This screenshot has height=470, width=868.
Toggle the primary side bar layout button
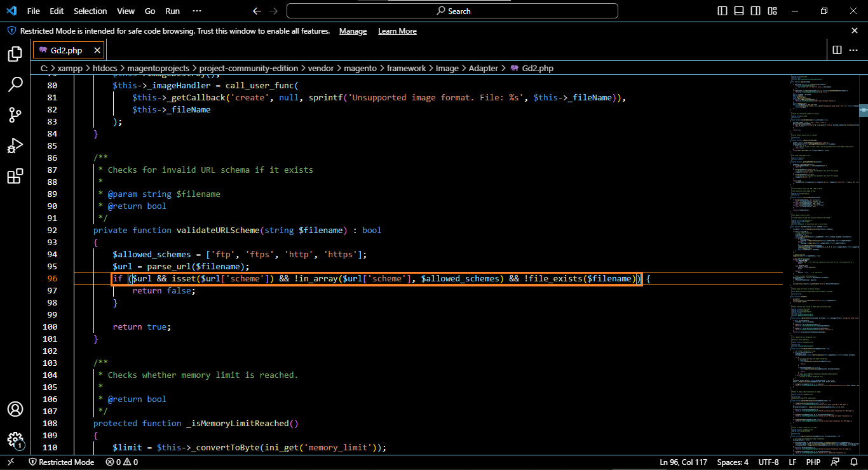tap(722, 11)
